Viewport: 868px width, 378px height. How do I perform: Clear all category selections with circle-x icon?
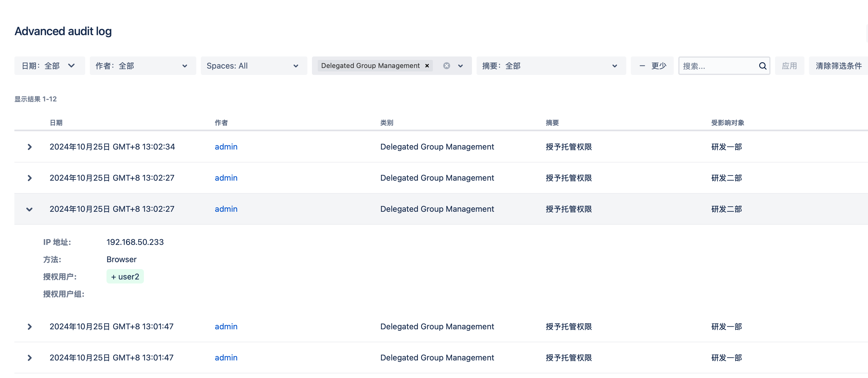click(x=446, y=66)
